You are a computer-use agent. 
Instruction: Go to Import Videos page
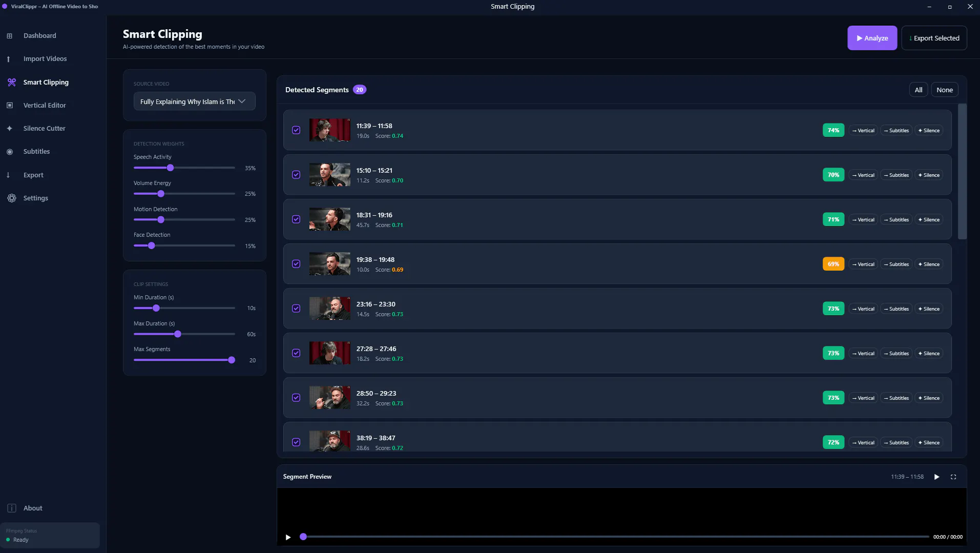(x=45, y=59)
